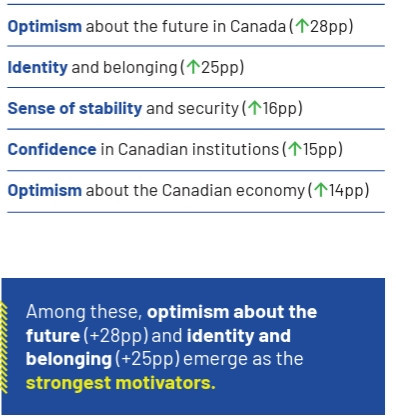Click the Canadian institutions text
Image resolution: width=396 pixels, height=418 pixels.
(198, 149)
